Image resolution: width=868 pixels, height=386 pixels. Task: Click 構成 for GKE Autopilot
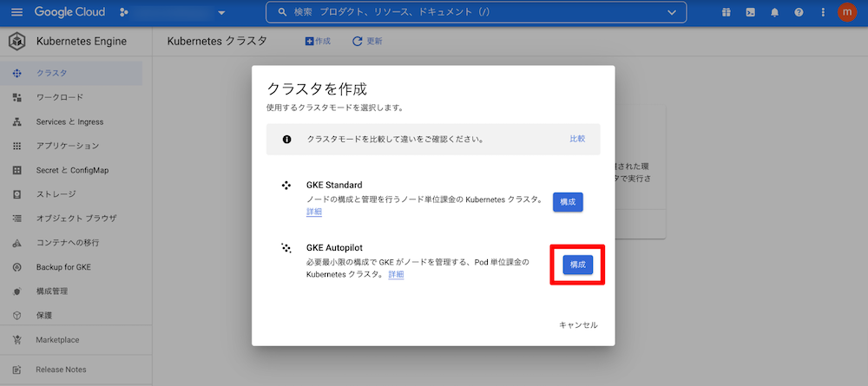pos(578,265)
